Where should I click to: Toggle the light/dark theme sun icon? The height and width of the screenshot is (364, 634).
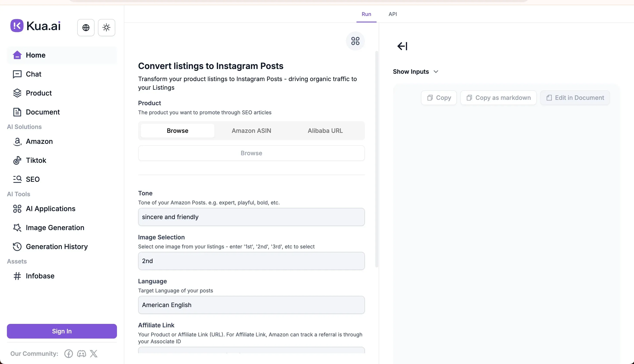click(107, 28)
